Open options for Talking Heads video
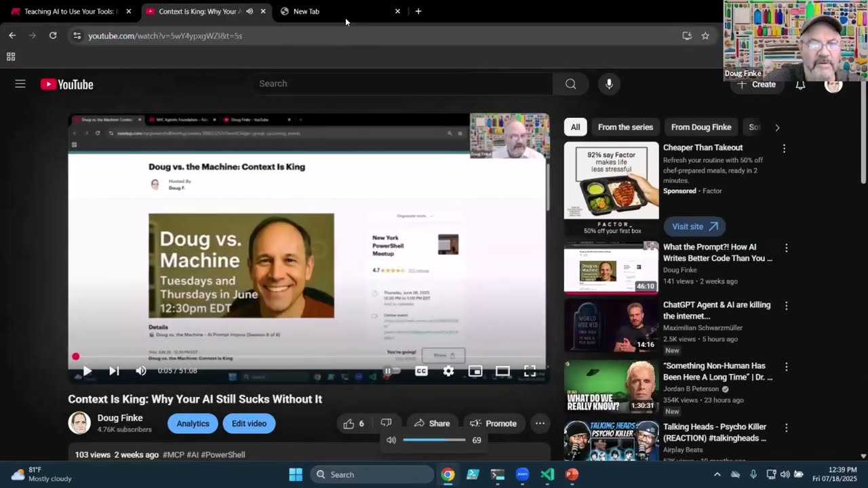868x488 pixels. click(787, 428)
